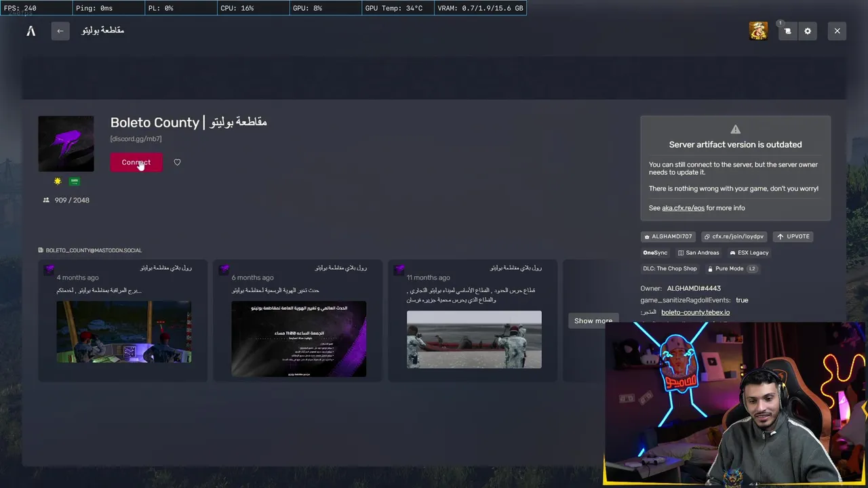Open the feed post from 6 months ago
868x488 pixels.
(298, 320)
